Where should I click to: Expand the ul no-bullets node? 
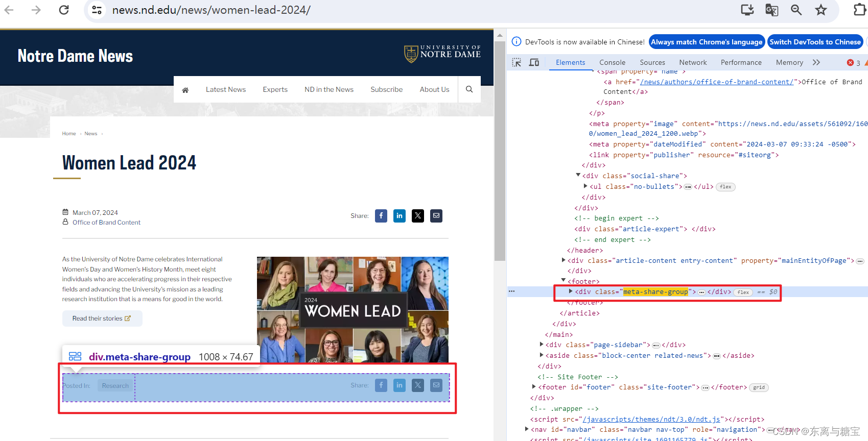(585, 186)
